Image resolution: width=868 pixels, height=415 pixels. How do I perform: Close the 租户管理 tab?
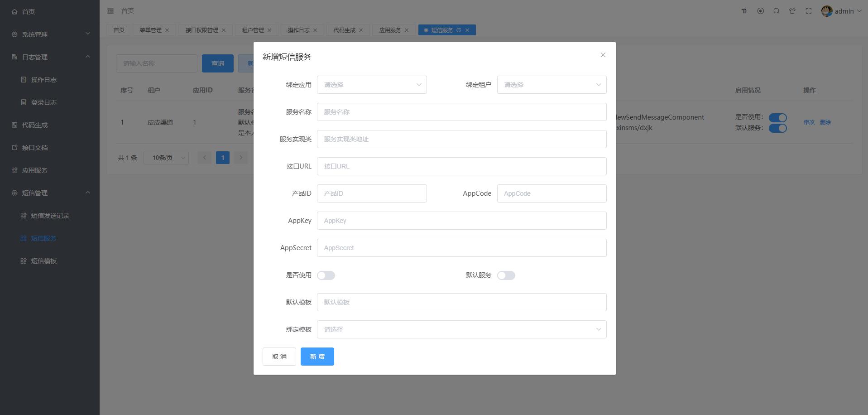269,30
